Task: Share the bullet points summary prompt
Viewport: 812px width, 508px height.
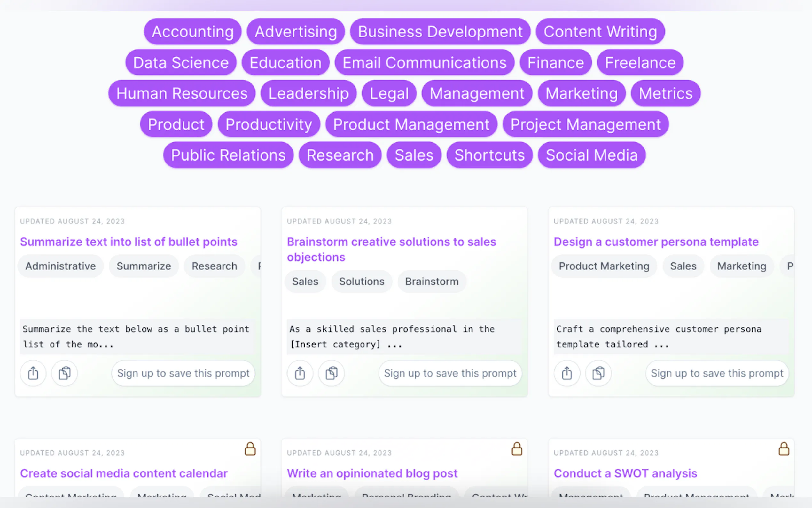Action: pyautogui.click(x=33, y=373)
